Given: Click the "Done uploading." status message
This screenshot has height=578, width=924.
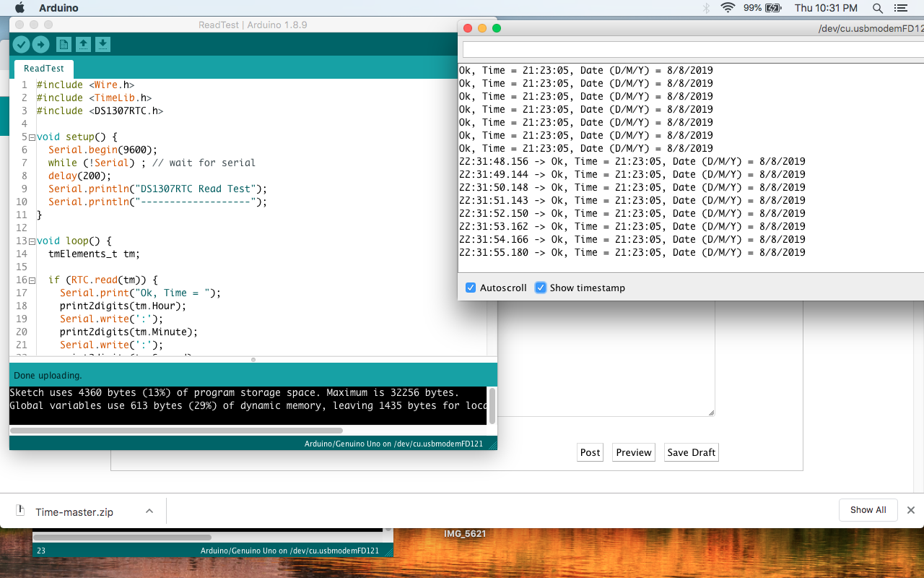Looking at the screenshot, I should (x=48, y=376).
